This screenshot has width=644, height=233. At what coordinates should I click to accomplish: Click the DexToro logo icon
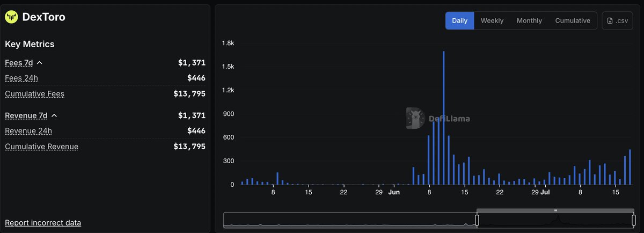[11, 17]
